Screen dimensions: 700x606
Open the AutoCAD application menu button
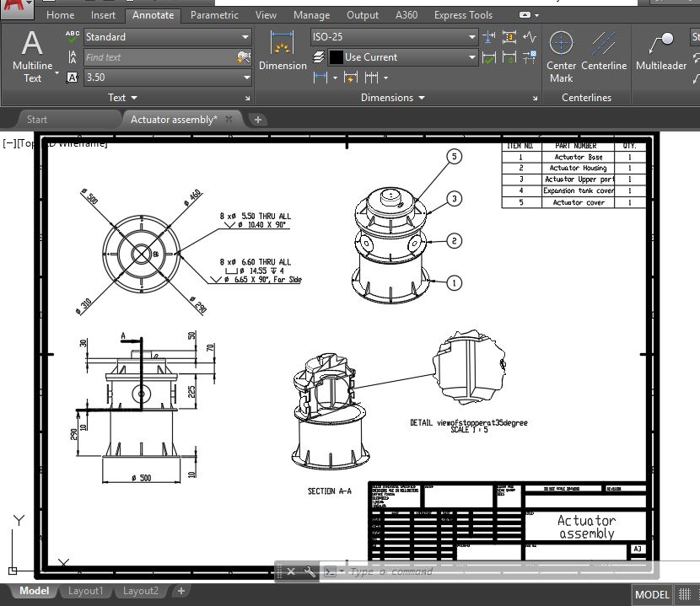(x=17, y=8)
